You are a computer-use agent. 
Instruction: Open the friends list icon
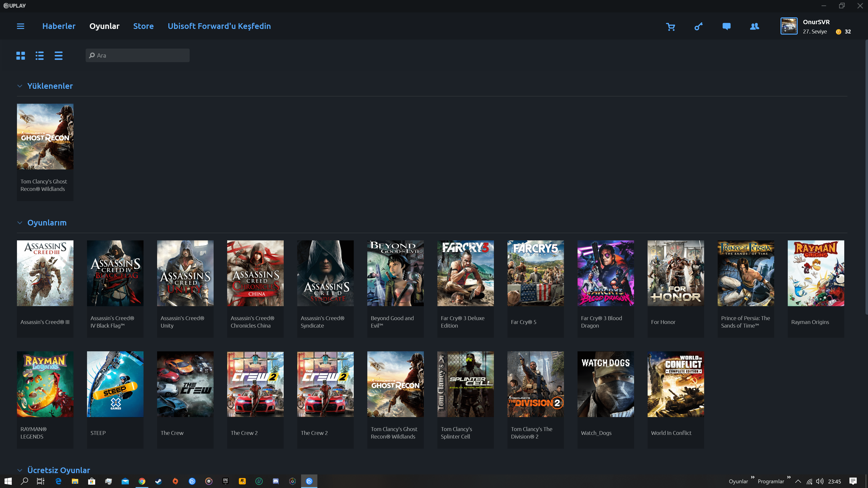(x=755, y=26)
